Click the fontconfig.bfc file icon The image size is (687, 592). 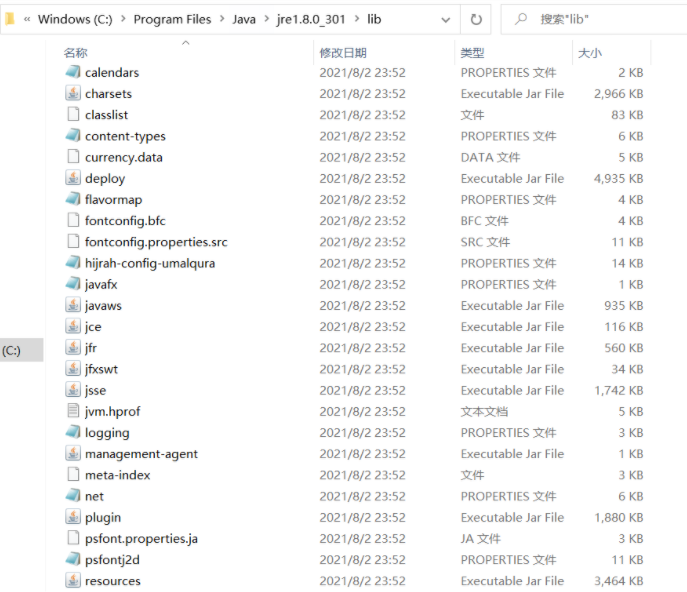(73, 220)
